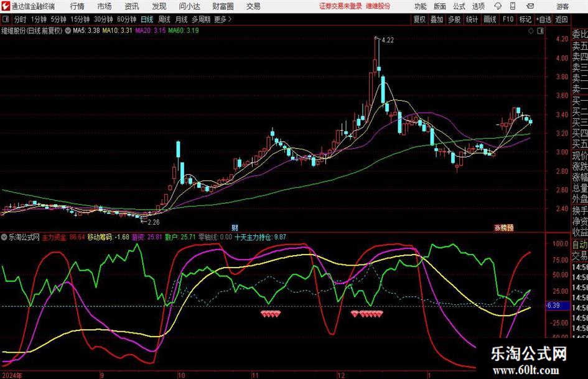Expand 更多 period options
The height and width of the screenshot is (379, 588).
click(223, 19)
